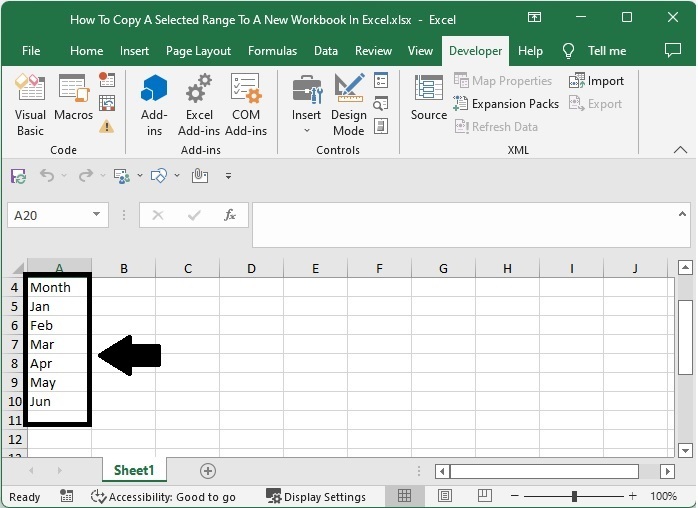
Task: Open Accessibility: Good to go checker
Action: (x=163, y=496)
